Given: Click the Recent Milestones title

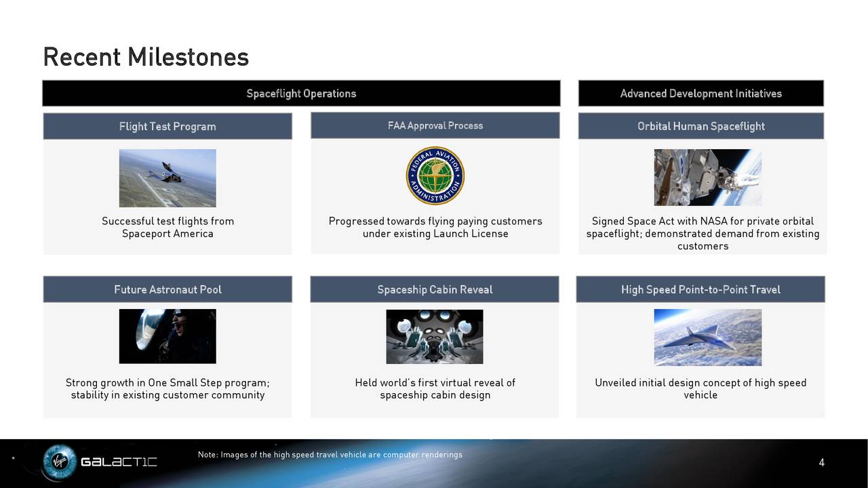Looking at the screenshot, I should tap(146, 56).
